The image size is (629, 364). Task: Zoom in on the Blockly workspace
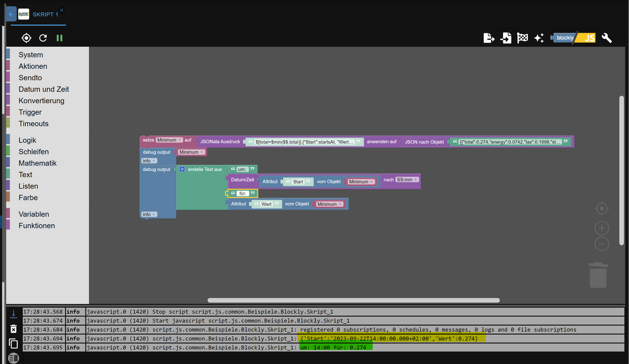(602, 228)
